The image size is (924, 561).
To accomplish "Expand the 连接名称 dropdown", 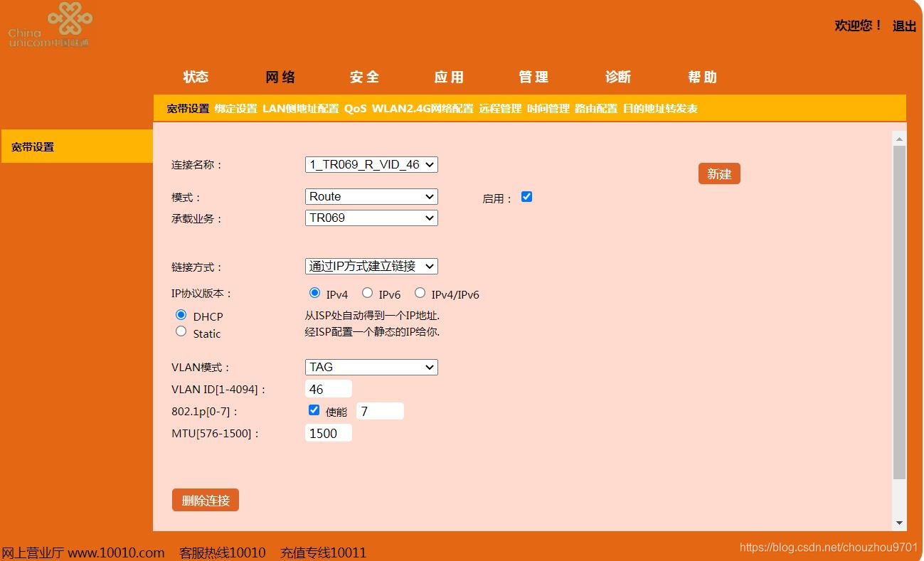I will point(371,164).
